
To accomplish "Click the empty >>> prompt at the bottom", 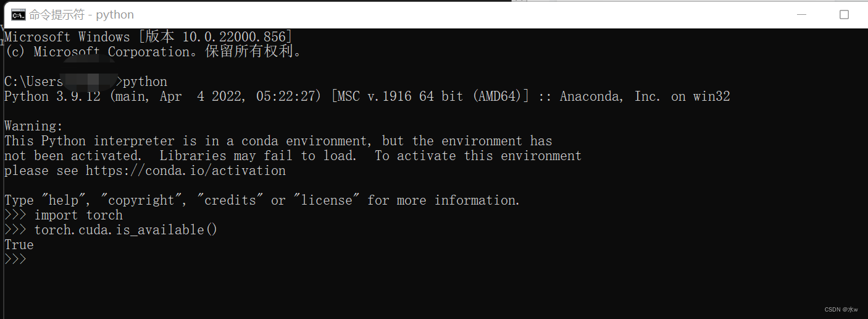I will pos(15,260).
